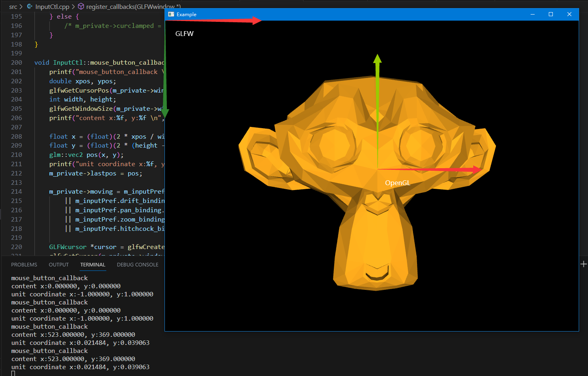Click the printf "content x:%f" code line

coord(107,118)
